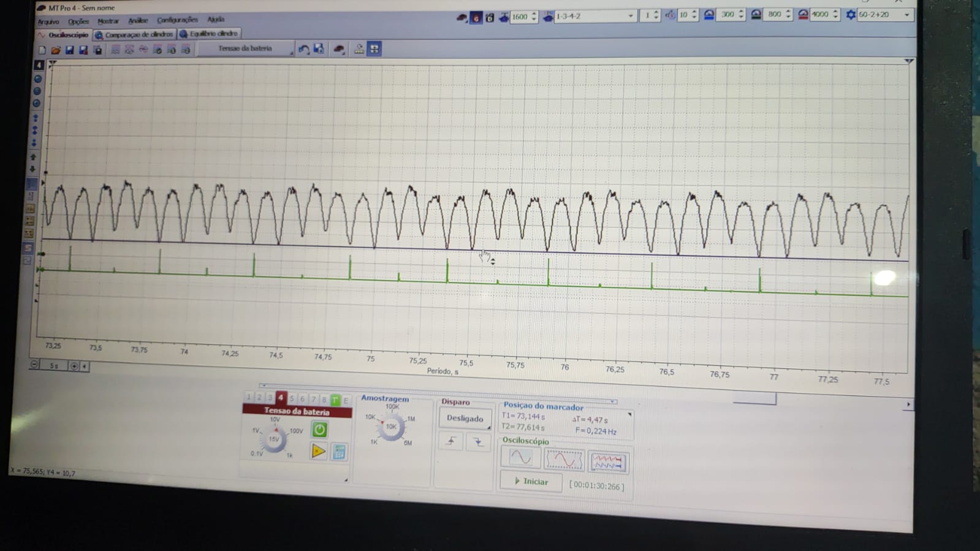
Task: Click the open file folder icon
Action: [55, 50]
